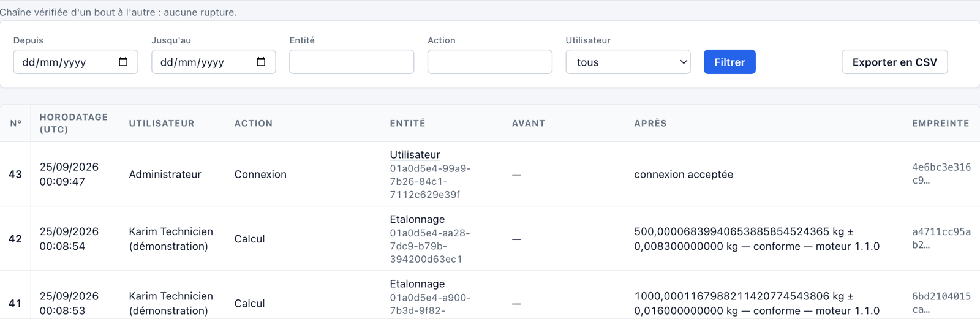Open the Depuis calendar picker icon
The image size is (980, 319).
point(123,62)
